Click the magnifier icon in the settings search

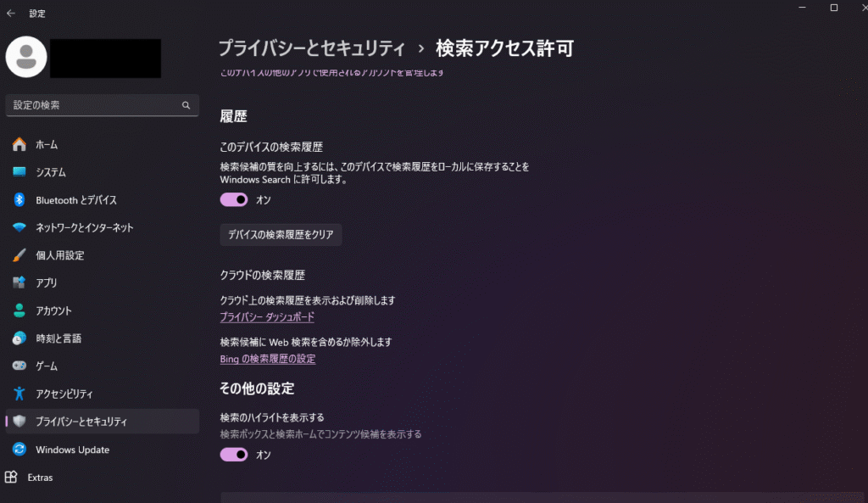(x=186, y=105)
